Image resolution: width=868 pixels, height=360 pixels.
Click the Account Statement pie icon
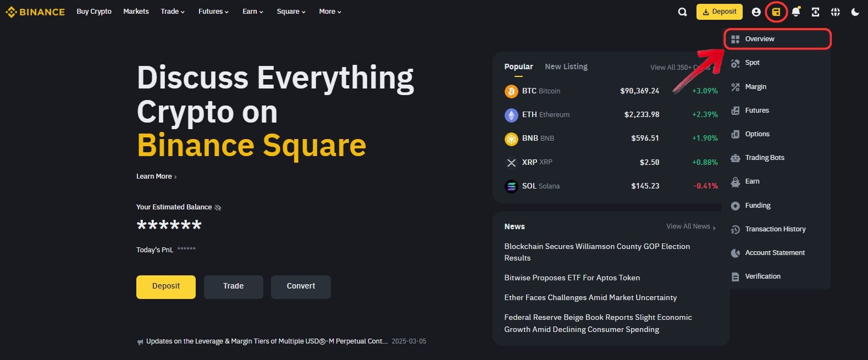point(736,253)
